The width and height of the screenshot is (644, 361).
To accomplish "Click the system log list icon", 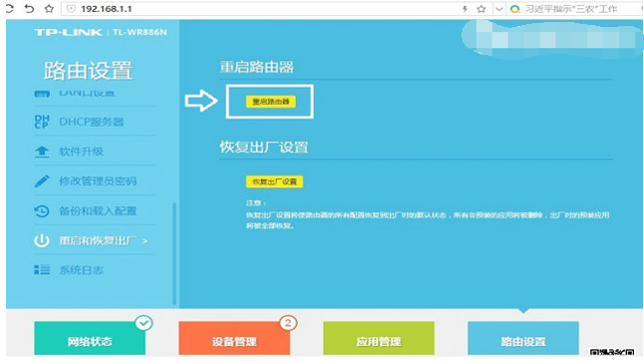I will pos(42,270).
